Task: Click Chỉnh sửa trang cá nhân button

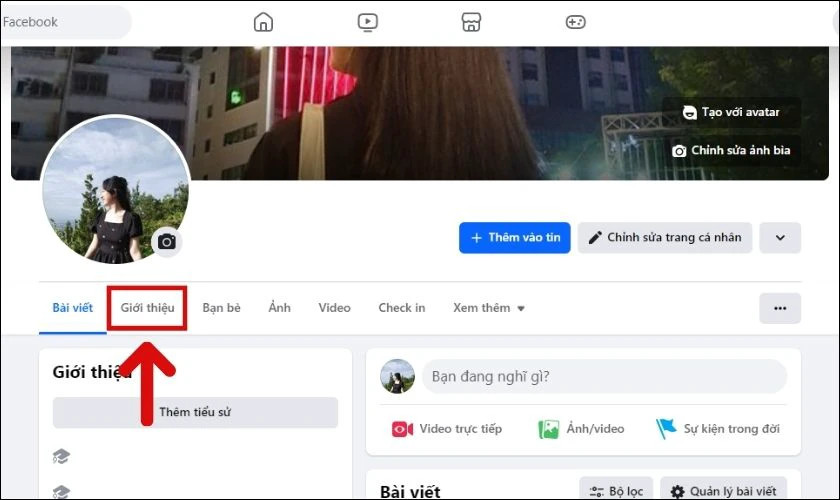Action: tap(665, 237)
